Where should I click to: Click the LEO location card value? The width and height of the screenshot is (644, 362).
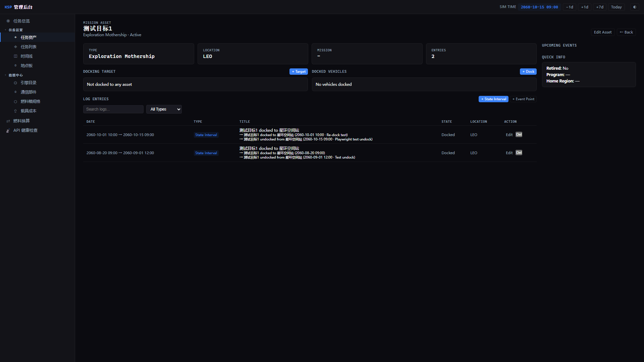(x=208, y=57)
